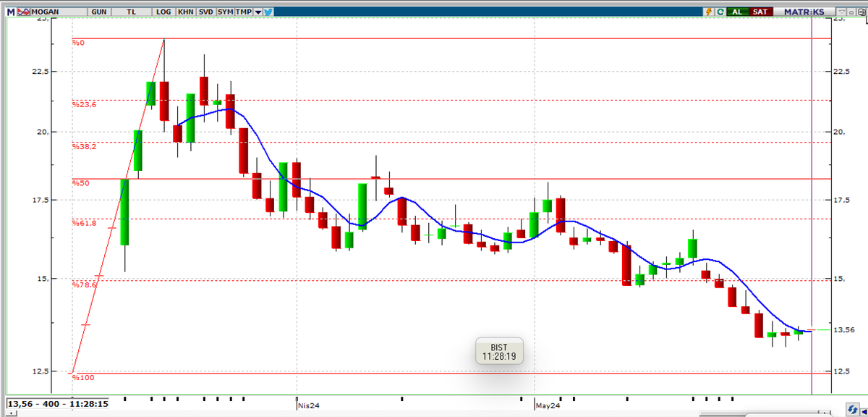The height and width of the screenshot is (417, 868).
Task: Toggle the KHN button
Action: coord(186,12)
